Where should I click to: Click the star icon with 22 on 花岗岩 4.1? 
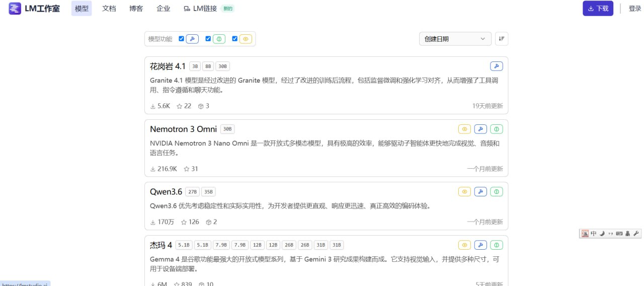point(179,106)
